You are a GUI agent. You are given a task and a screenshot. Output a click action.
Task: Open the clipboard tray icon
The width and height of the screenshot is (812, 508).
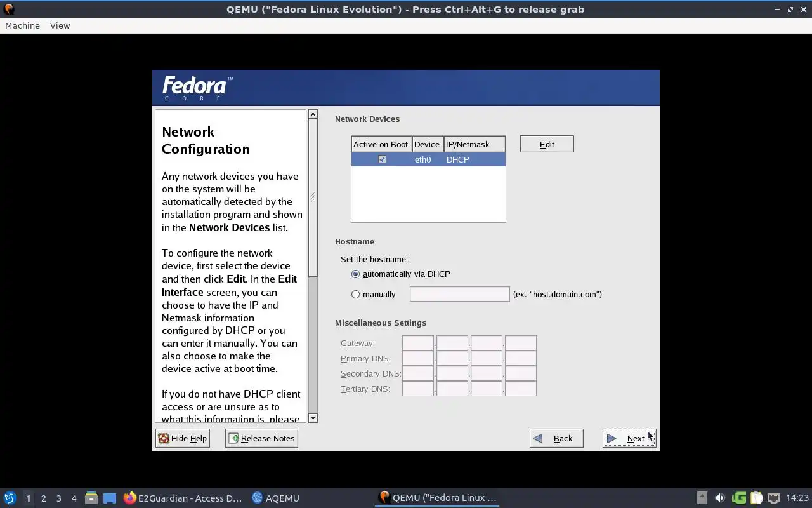coord(756,498)
